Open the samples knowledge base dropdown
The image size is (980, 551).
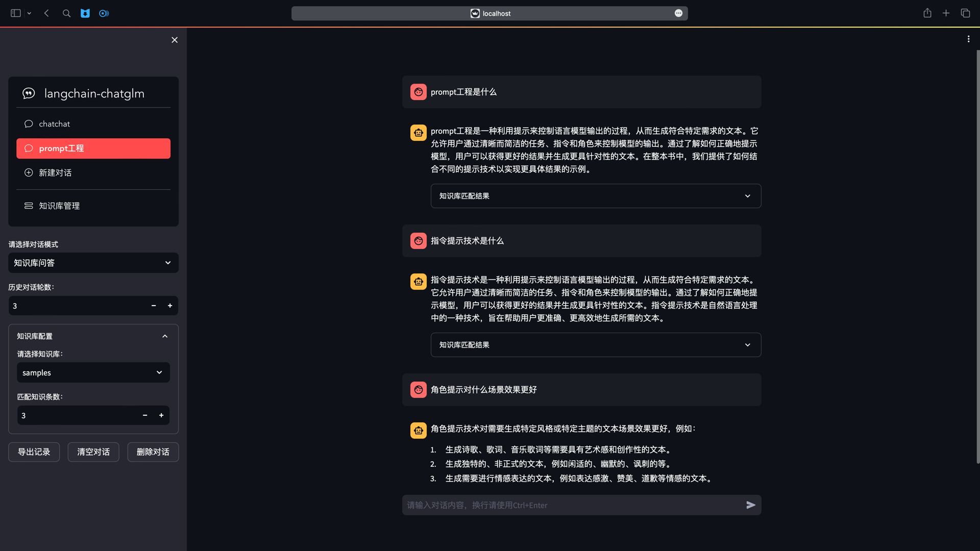pyautogui.click(x=93, y=372)
